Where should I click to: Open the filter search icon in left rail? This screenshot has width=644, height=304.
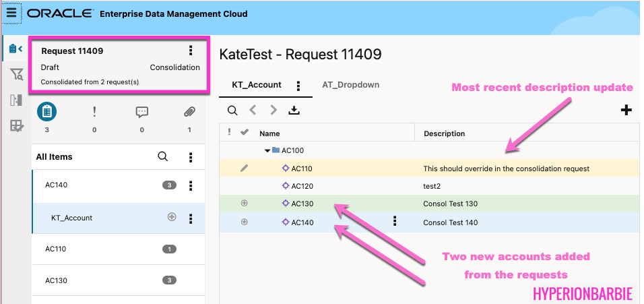pos(15,74)
